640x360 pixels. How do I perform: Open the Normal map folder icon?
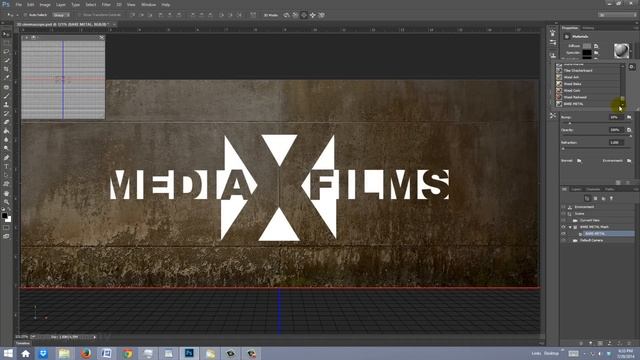[x=579, y=160]
